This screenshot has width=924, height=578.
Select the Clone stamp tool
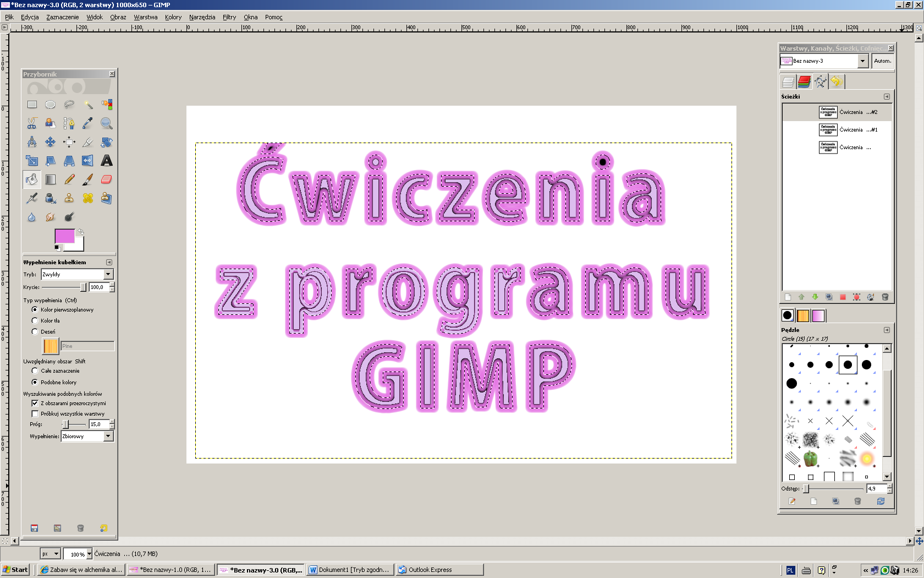pyautogui.click(x=69, y=198)
